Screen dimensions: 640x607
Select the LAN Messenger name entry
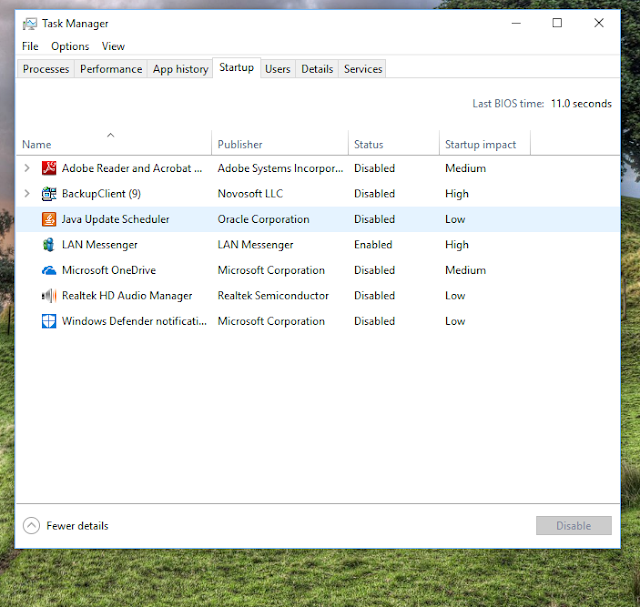(x=100, y=245)
